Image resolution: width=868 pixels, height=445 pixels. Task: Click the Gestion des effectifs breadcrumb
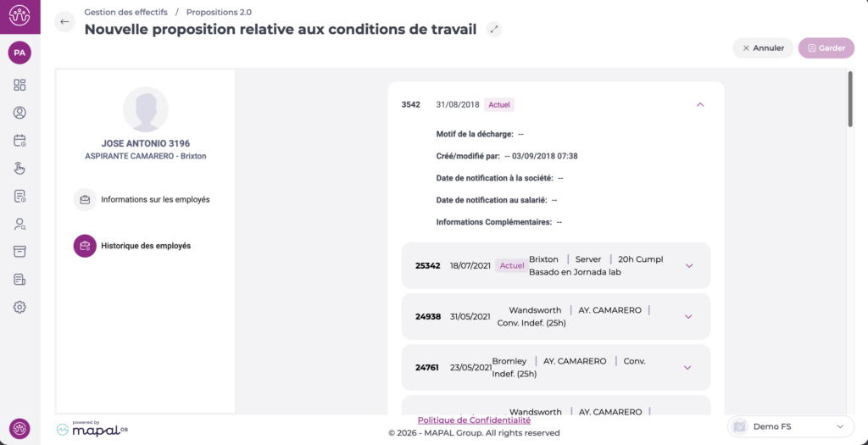pos(125,12)
